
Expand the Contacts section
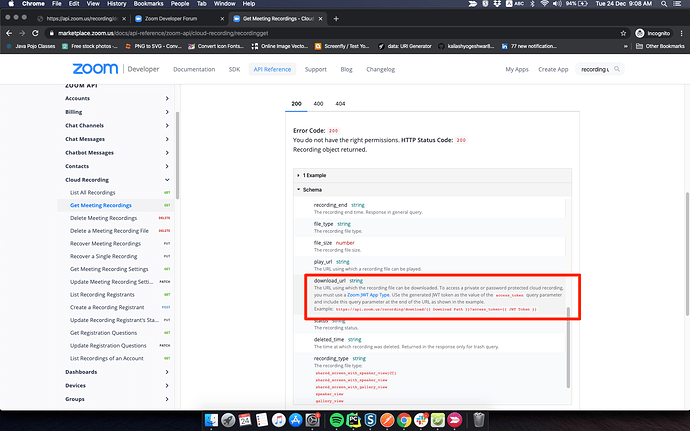pos(167,166)
